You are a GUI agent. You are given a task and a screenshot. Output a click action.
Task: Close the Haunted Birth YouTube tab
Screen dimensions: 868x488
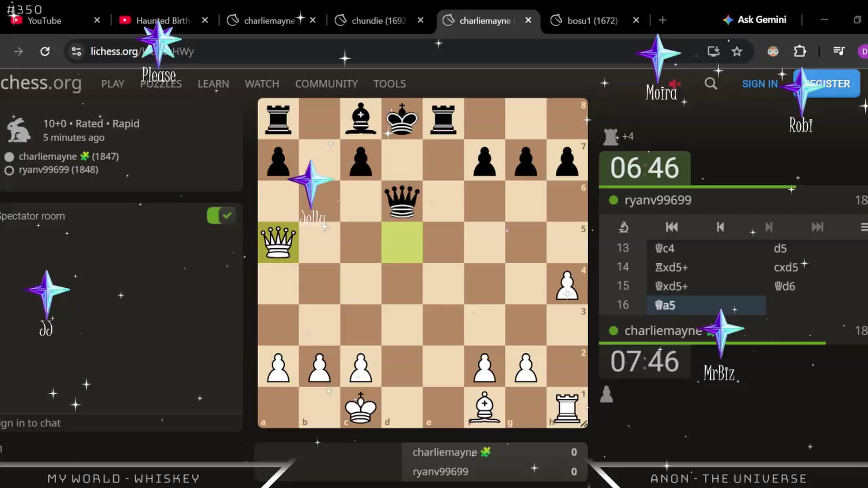click(x=205, y=20)
